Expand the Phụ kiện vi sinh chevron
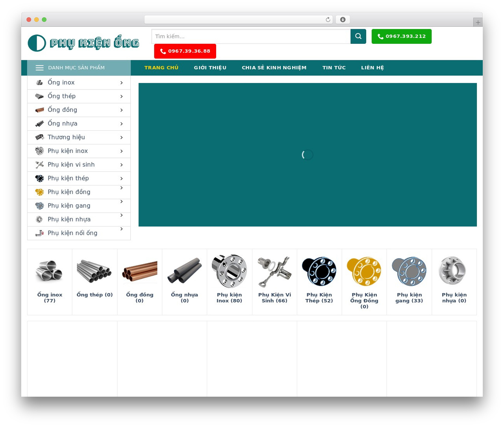Viewport: 504px width, 427px height. pyautogui.click(x=122, y=165)
